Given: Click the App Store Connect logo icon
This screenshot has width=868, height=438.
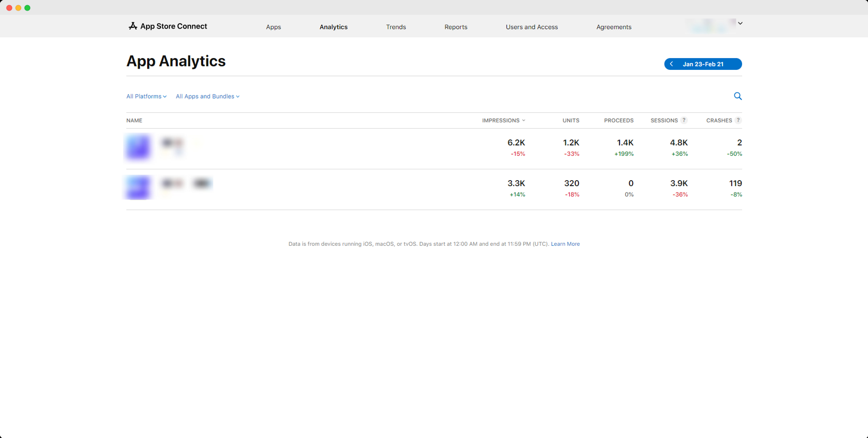Looking at the screenshot, I should click(x=133, y=26).
